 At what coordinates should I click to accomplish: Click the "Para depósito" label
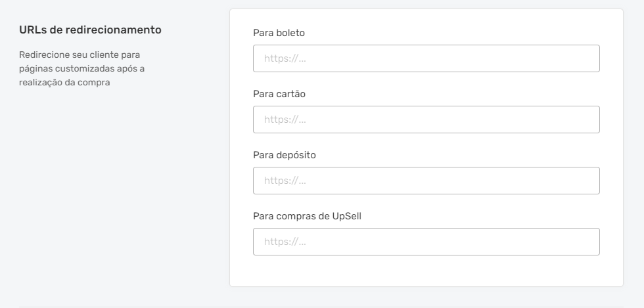[285, 155]
